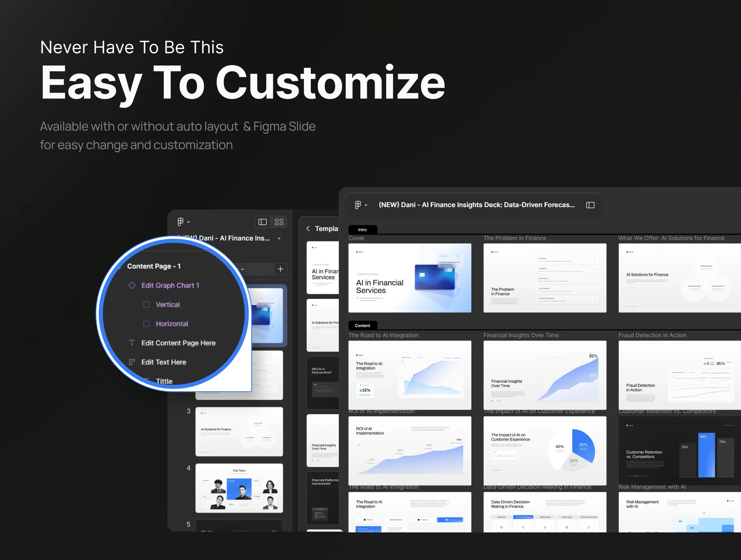Open the Customer Retention vs. Competitors slide

coord(680,451)
